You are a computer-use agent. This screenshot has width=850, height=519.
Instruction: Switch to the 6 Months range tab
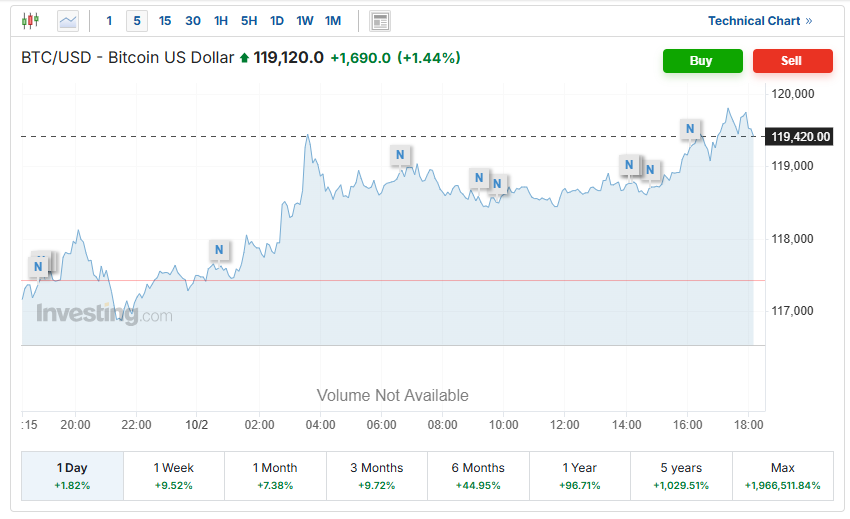coord(478,476)
